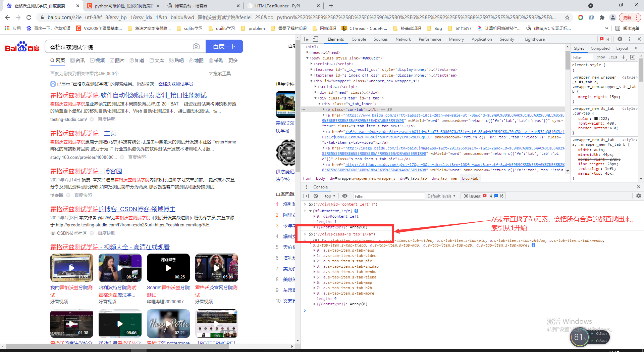The image size is (644, 352).
Task: Open the DevTools three-dot customize menu
Action: coord(629,39)
